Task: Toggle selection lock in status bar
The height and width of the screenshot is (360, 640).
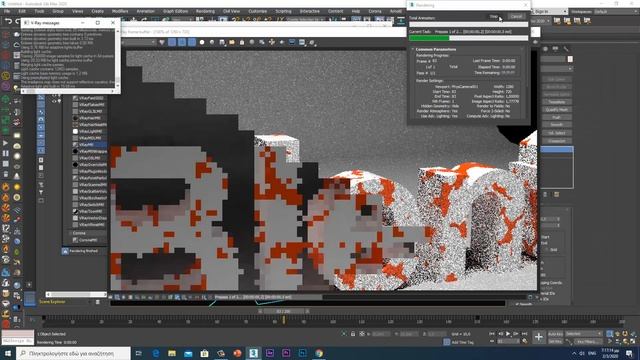Action: click(x=353, y=334)
